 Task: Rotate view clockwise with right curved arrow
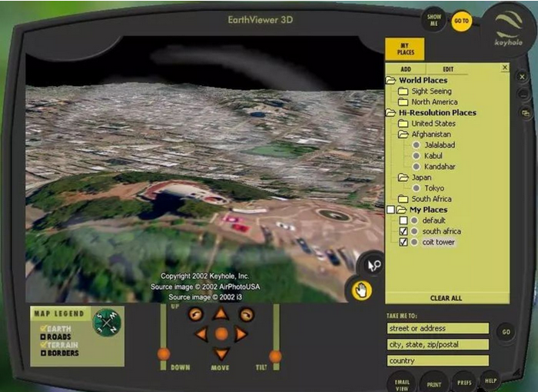click(247, 314)
